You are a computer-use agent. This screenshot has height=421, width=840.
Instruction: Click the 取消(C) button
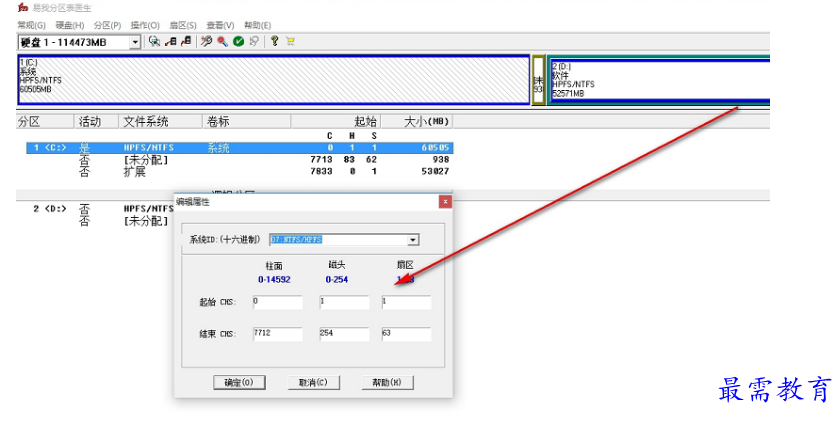pyautogui.click(x=313, y=382)
